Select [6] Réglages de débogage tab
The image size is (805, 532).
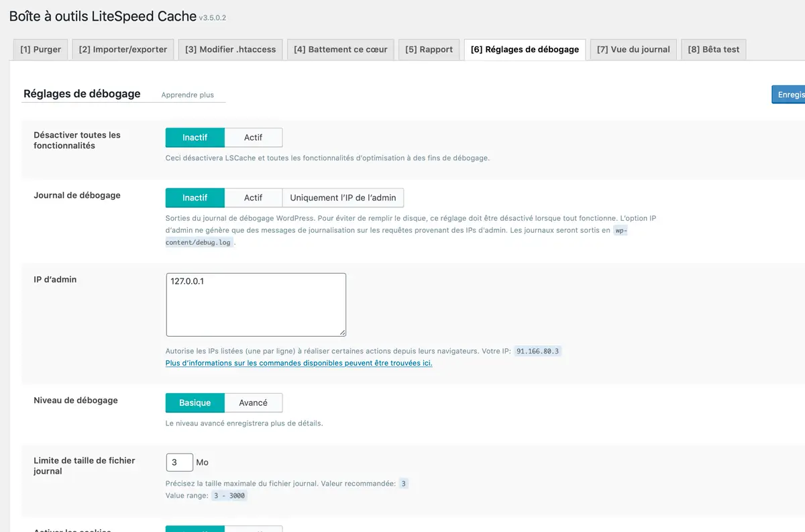(525, 50)
